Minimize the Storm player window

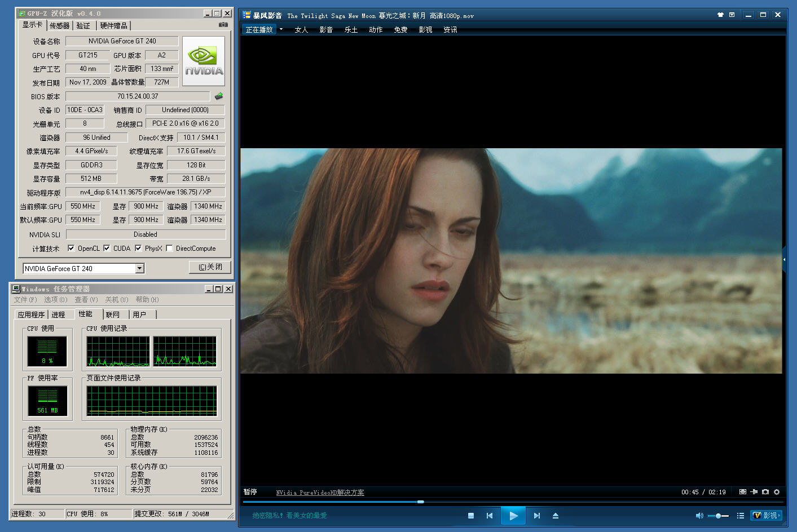748,15
